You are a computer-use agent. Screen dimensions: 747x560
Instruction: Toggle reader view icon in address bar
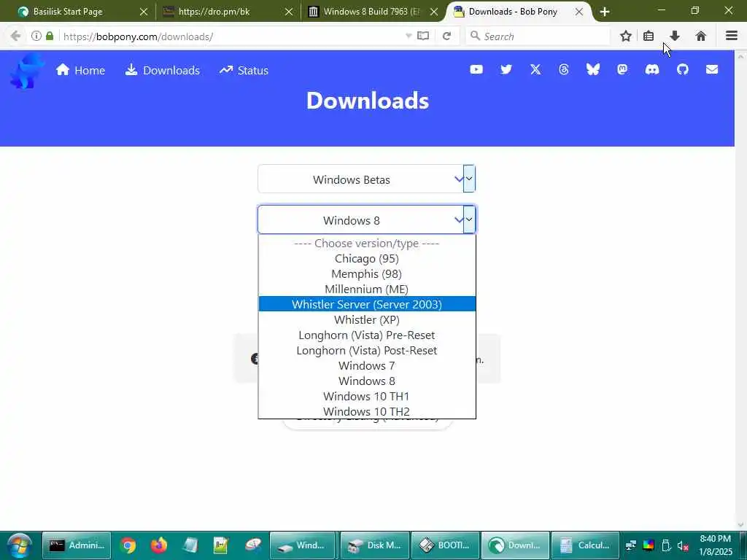click(x=423, y=36)
